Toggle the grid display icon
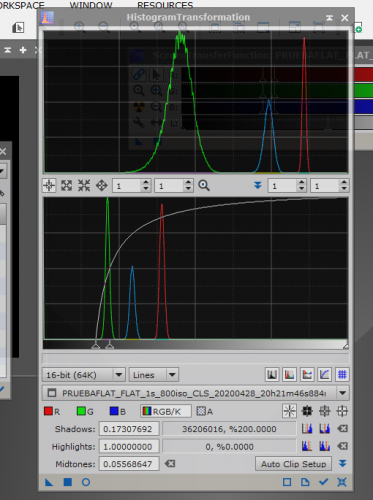 click(x=342, y=375)
